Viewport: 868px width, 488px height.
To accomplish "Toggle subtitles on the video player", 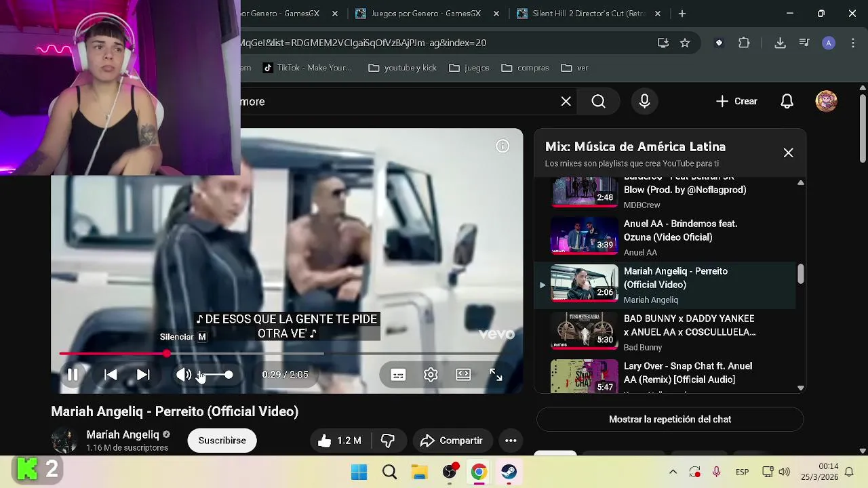I will [398, 375].
